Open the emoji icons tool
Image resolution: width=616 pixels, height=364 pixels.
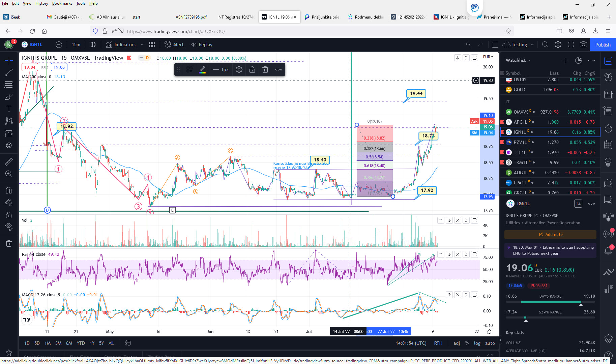(9, 145)
